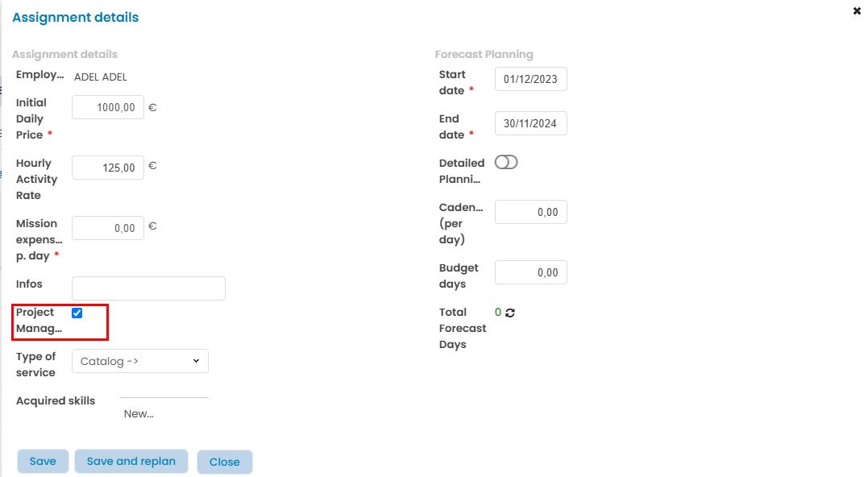868x477 pixels.
Task: Click the Close button
Action: pos(224,462)
